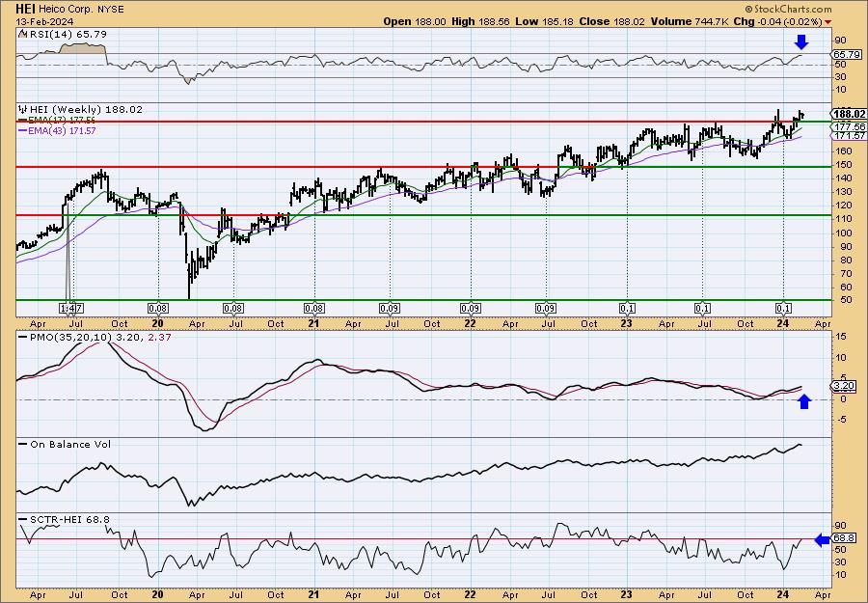Click the EMA(43) 171.57 legend entry
Image resolution: width=868 pixels, height=603 pixels.
[x=58, y=130]
